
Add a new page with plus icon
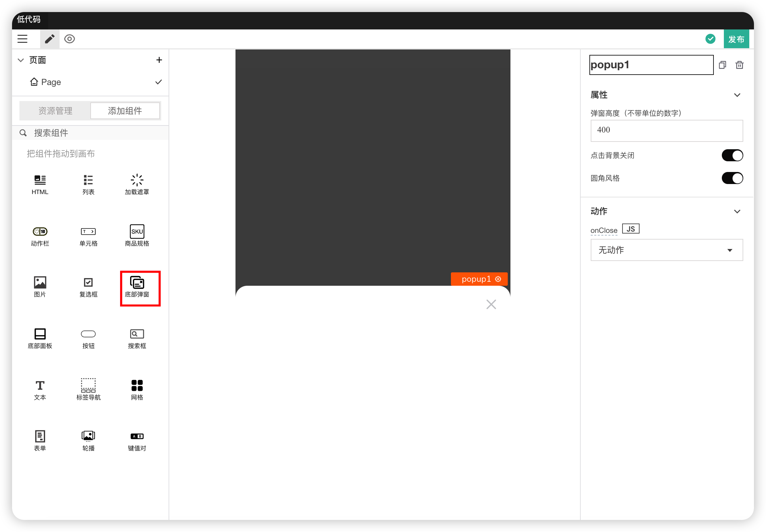coord(159,60)
